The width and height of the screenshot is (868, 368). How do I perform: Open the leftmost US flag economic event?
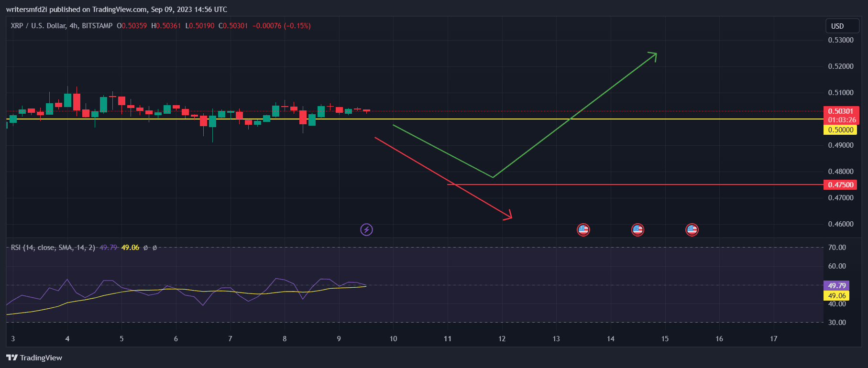[583, 230]
